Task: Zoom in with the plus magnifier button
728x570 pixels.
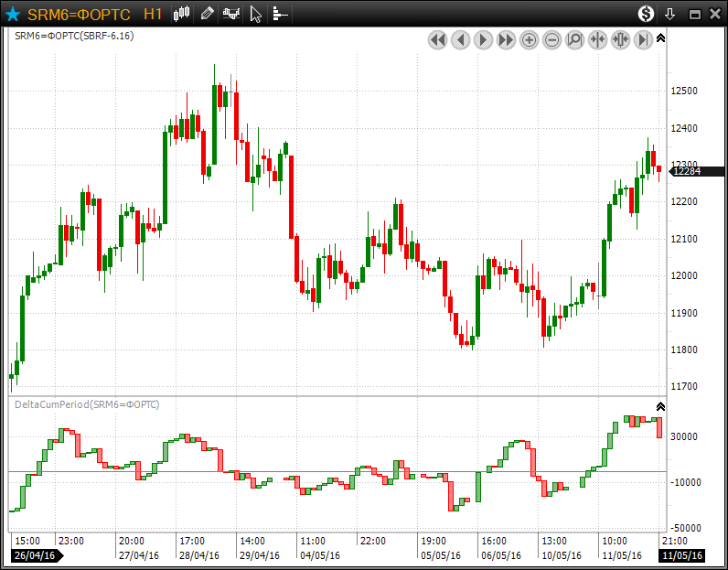Action: tap(529, 39)
